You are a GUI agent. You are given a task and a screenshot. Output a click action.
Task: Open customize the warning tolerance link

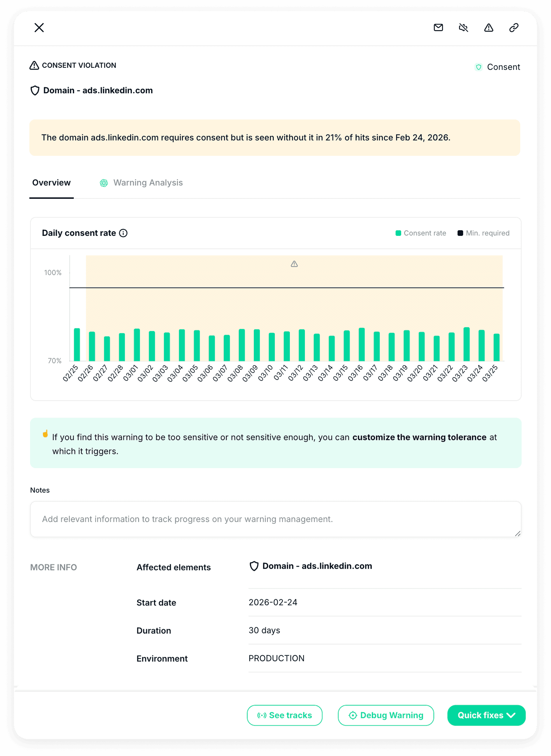tap(419, 437)
